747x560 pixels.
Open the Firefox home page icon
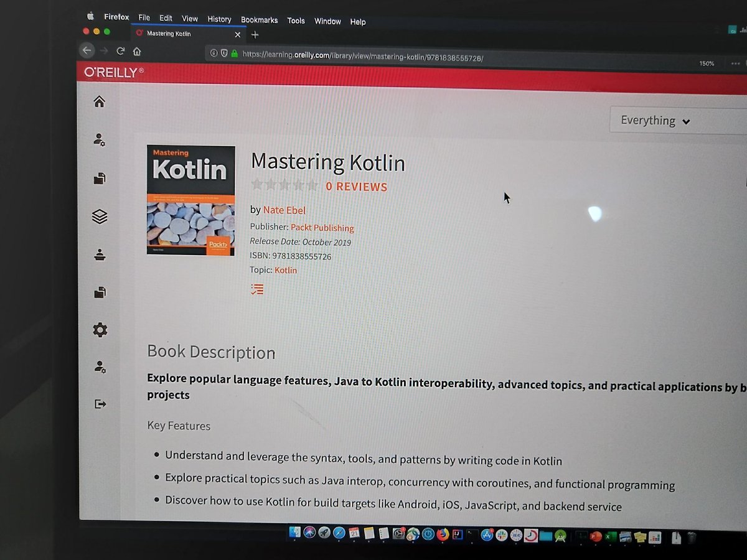(x=137, y=51)
